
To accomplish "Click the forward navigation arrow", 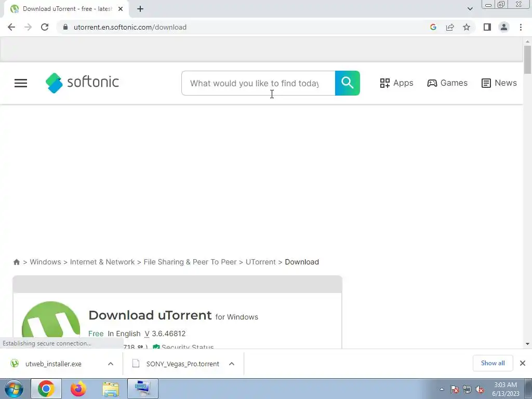I will 28,27.
